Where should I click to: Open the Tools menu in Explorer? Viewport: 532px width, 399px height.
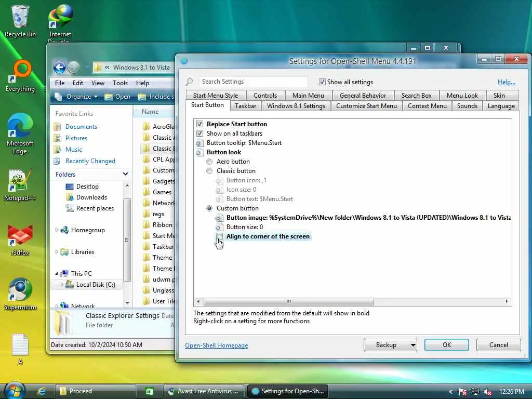pos(120,83)
